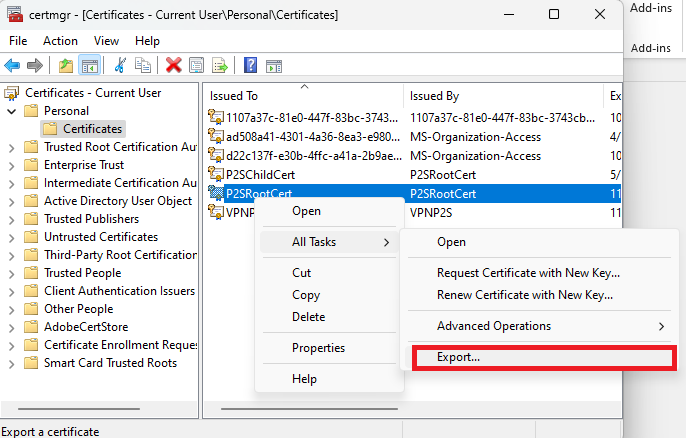This screenshot has height=438, width=686.
Task: Collapse the Personal folder tree node
Action: click(11, 111)
